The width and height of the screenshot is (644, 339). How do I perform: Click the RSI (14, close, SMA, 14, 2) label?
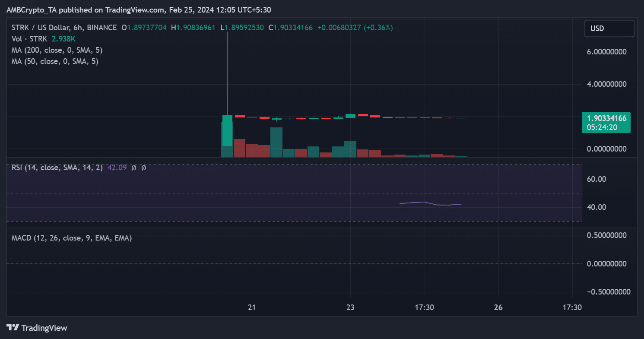pos(57,168)
